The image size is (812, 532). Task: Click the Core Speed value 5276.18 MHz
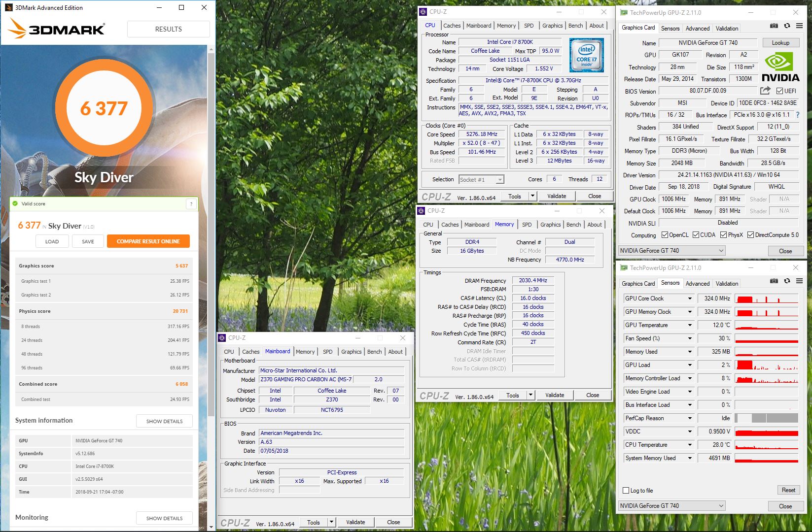482,134
